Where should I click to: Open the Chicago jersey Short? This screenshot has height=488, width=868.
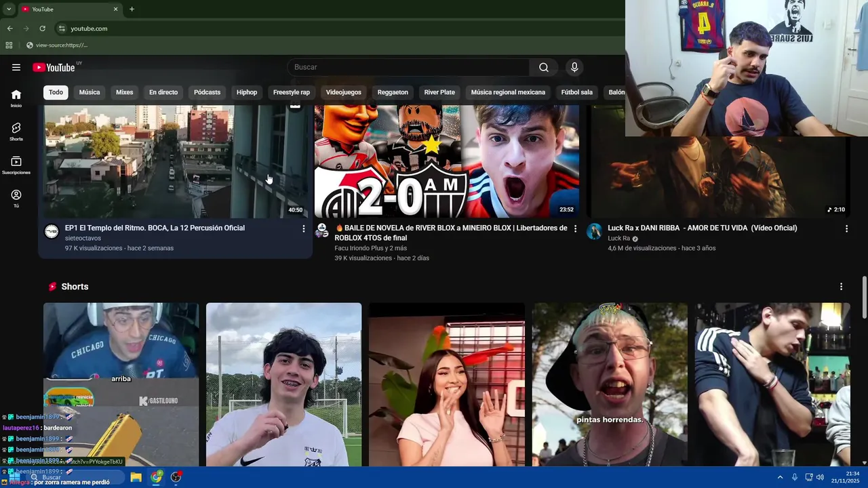click(121, 384)
